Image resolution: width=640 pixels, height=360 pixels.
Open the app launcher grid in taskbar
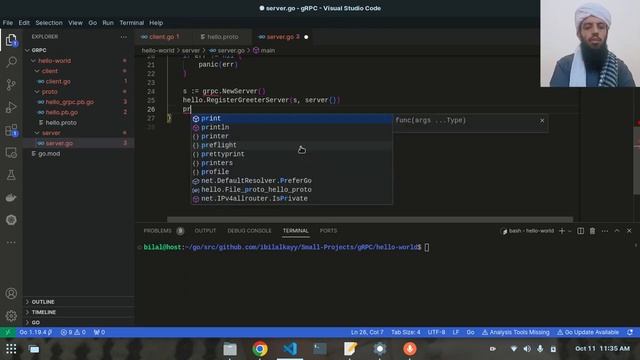pos(11,349)
